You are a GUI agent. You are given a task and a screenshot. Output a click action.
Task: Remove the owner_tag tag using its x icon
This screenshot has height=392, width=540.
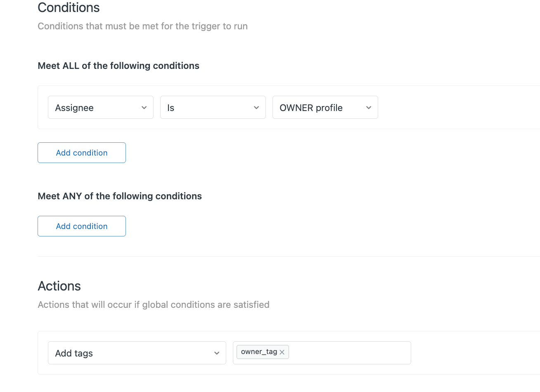coord(282,352)
